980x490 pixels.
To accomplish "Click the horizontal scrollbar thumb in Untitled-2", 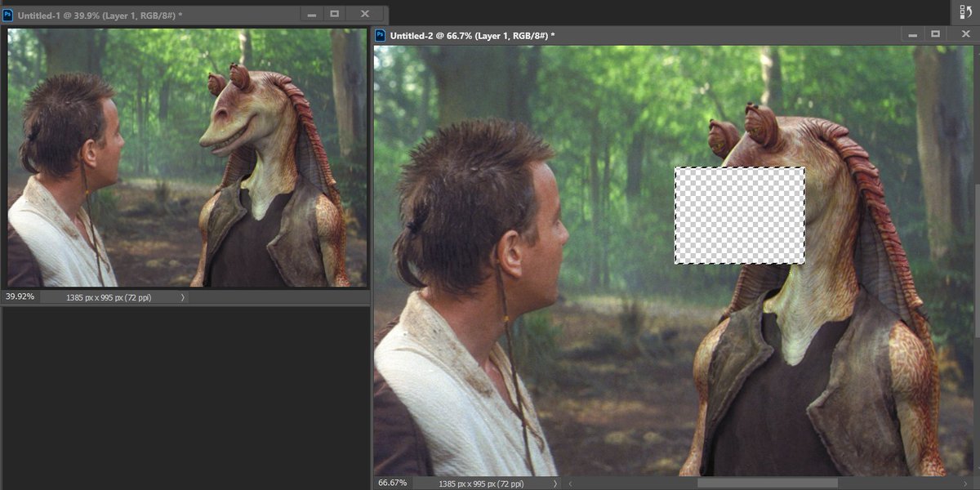I will [767, 483].
